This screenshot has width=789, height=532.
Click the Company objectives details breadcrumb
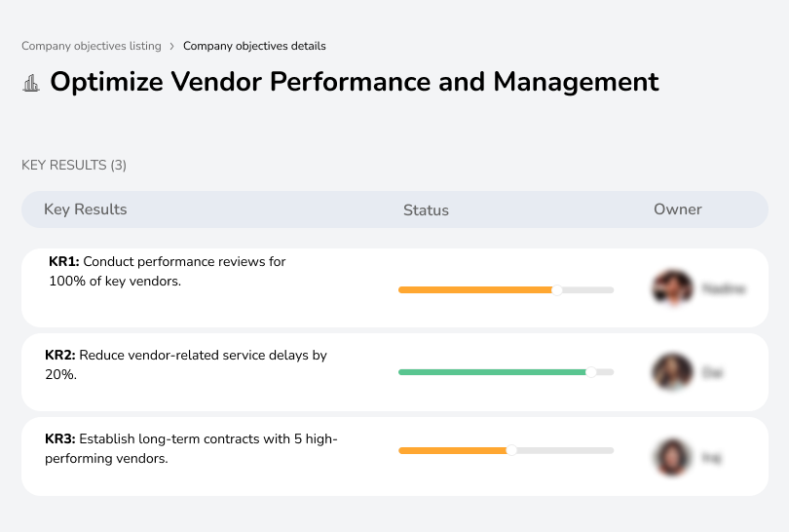(254, 46)
